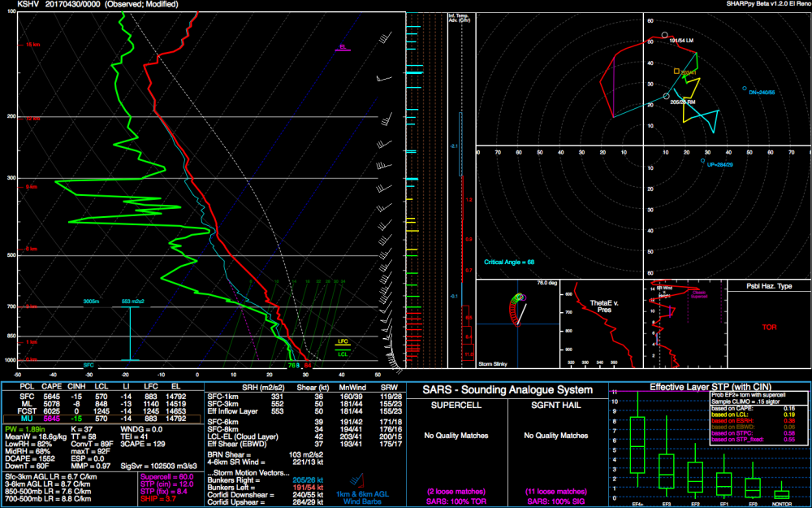Open the Storm Slinky inset panel
Screen dimensions: 812x508
pos(517,324)
